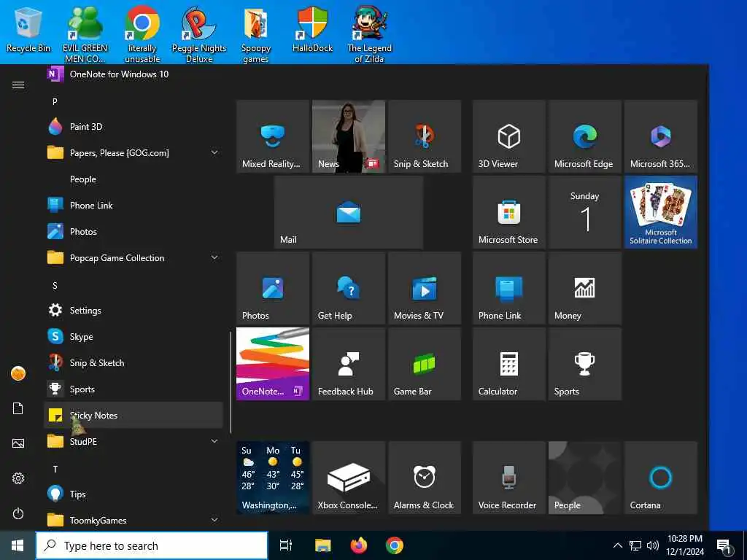Show hidden system tray icons
Image resolution: width=747 pixels, height=560 pixels.
[x=617, y=545]
